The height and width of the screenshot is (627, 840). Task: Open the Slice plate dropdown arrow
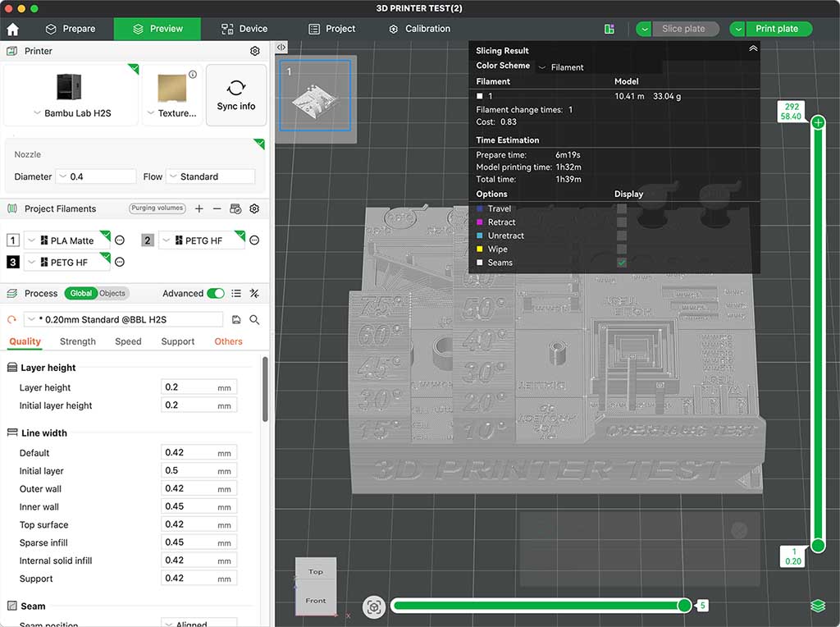point(644,29)
